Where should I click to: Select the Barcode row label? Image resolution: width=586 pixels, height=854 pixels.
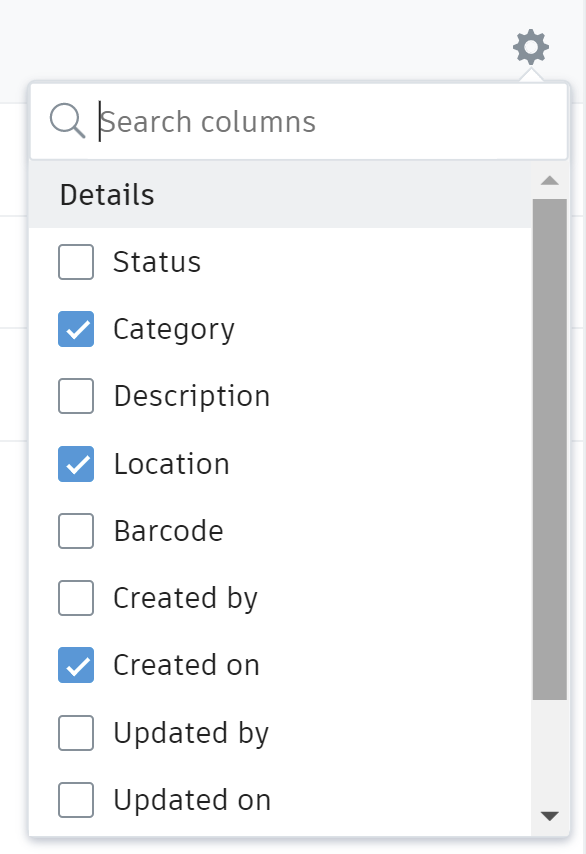pyautogui.click(x=167, y=531)
